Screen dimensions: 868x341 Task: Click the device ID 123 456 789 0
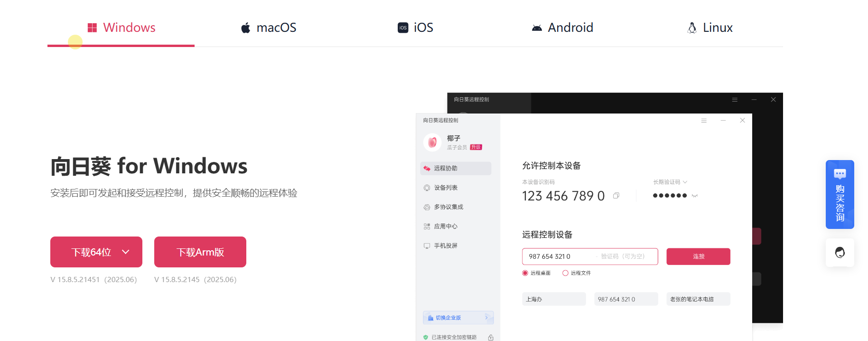pyautogui.click(x=563, y=196)
